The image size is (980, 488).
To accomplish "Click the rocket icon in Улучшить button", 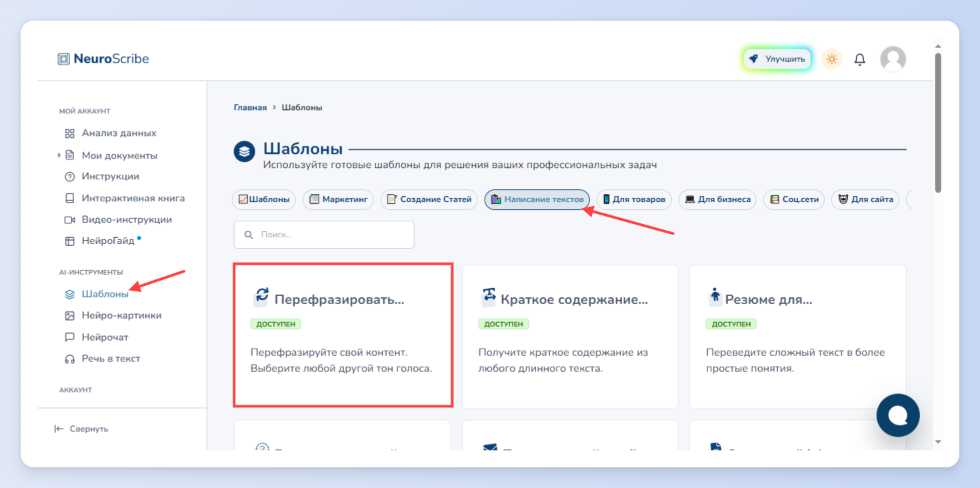I will [x=753, y=59].
